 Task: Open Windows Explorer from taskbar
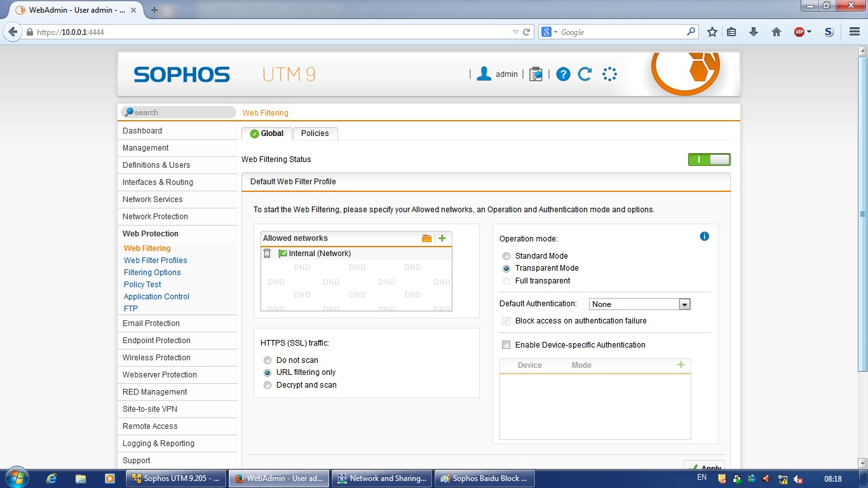tap(81, 478)
